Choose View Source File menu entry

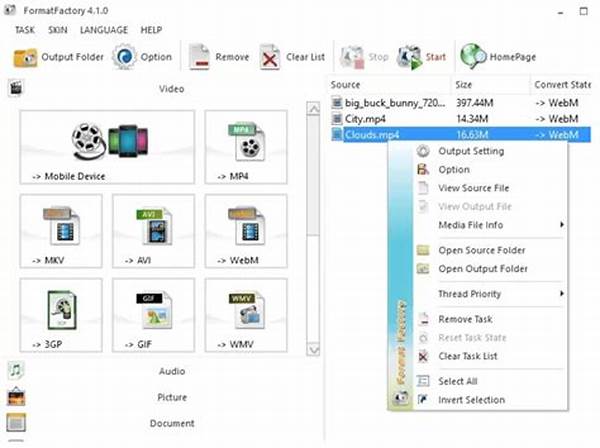(x=490, y=188)
